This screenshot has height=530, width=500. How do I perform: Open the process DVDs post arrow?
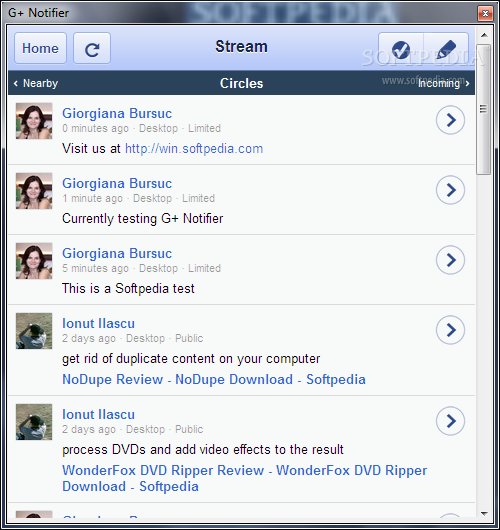click(x=450, y=421)
